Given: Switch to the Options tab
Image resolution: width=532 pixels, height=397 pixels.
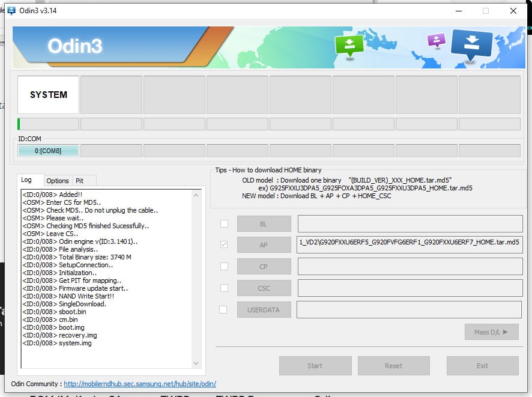Looking at the screenshot, I should point(57,181).
